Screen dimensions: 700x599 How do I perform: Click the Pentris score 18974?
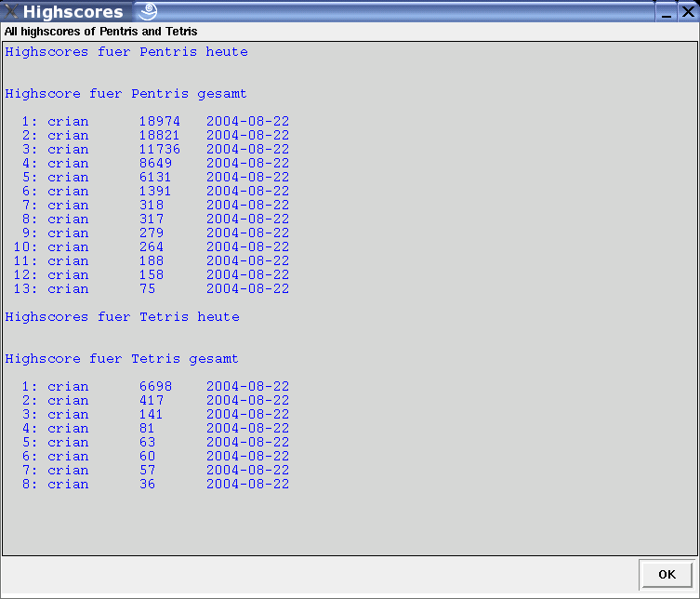159,122
